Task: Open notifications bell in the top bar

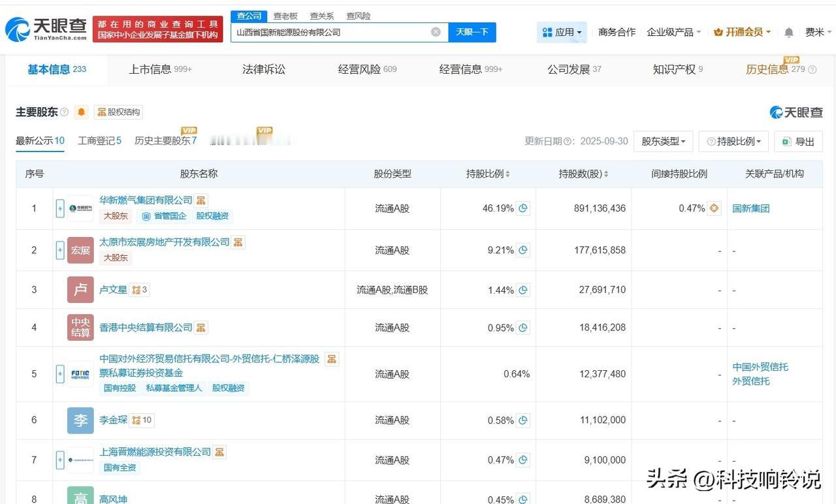Action: (789, 32)
